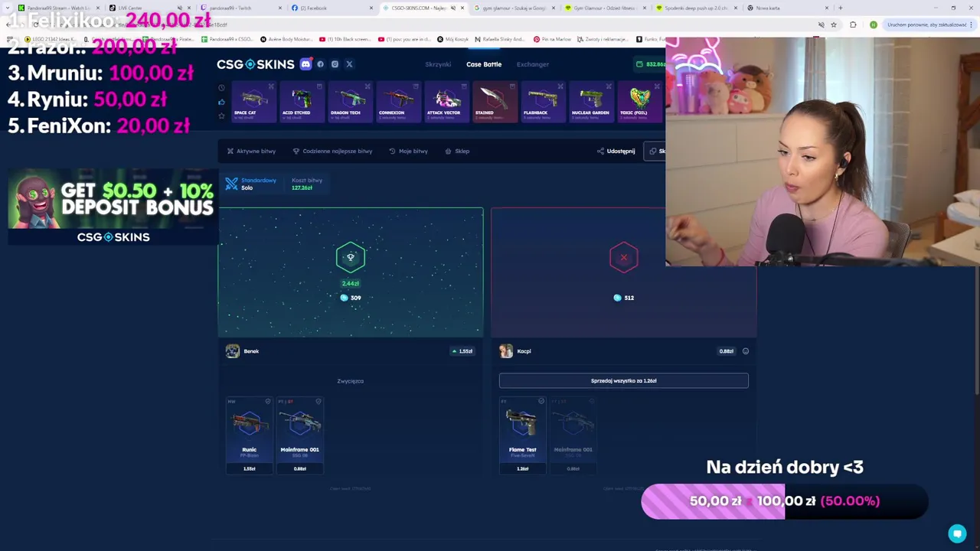Open the TOXIC (FOIL) drop card

(x=639, y=102)
